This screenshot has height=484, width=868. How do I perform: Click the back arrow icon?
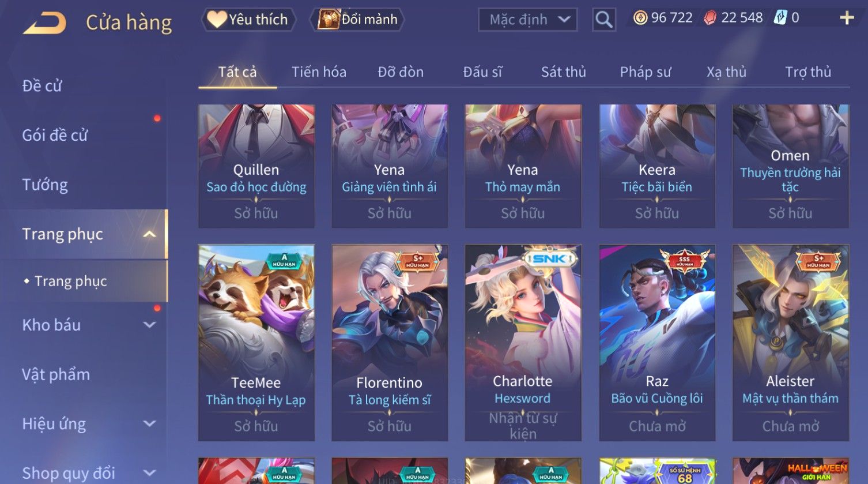point(45,23)
